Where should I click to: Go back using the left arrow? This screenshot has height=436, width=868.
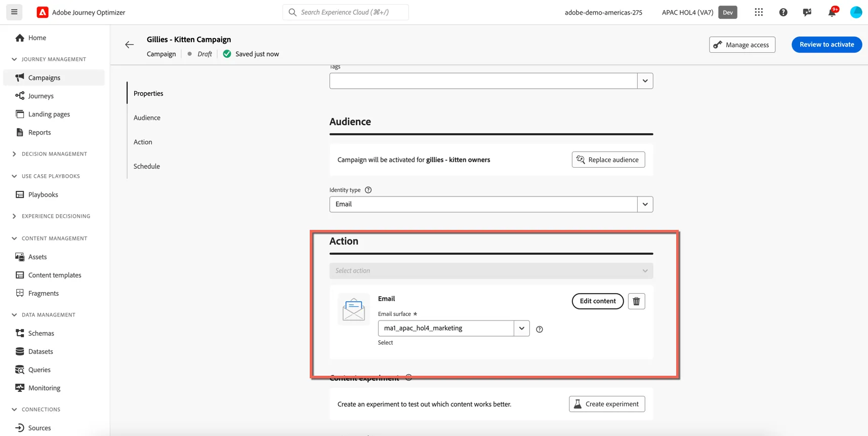tap(130, 45)
